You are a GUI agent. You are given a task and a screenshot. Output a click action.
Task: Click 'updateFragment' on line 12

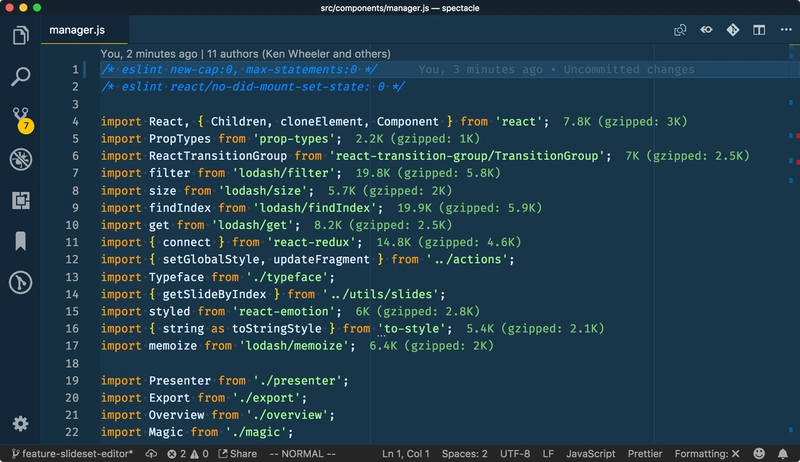point(321,259)
